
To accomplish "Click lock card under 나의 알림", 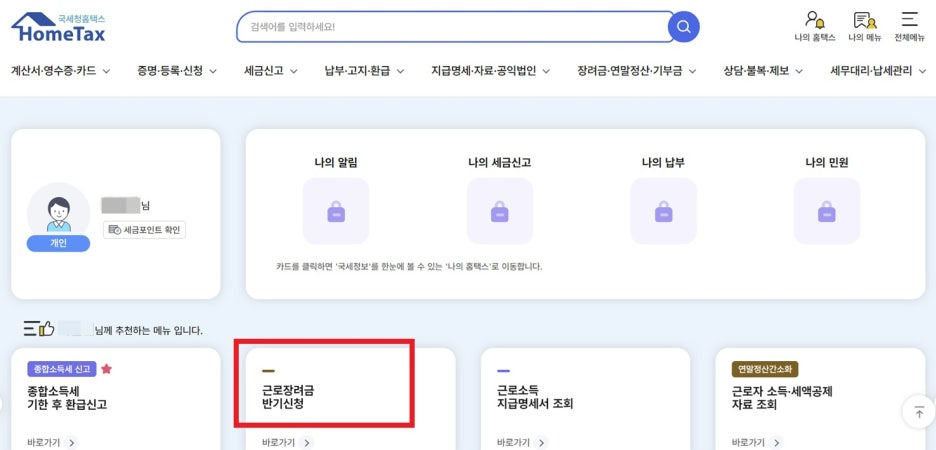I will (x=336, y=211).
